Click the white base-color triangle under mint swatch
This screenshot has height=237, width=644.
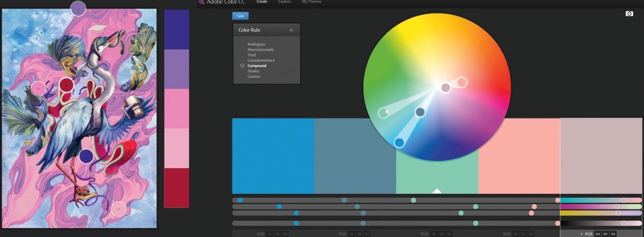[437, 191]
